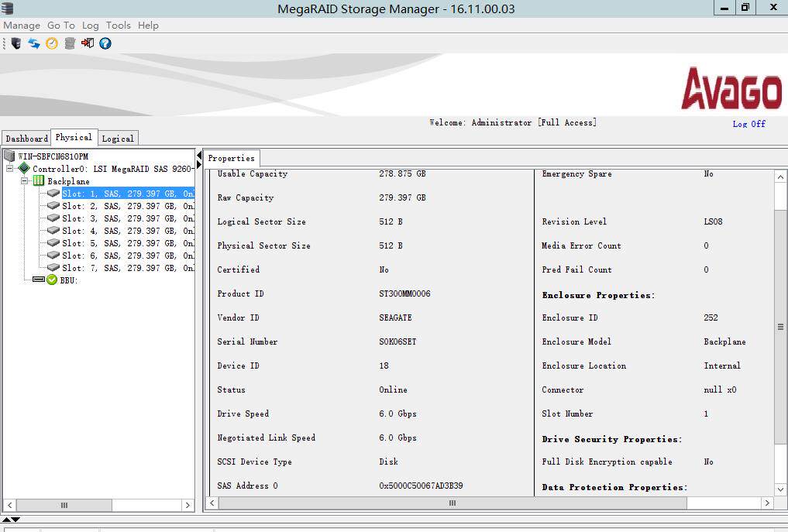Image resolution: width=788 pixels, height=532 pixels.
Task: Click the orange clock toolbar icon
Action: pyautogui.click(x=52, y=43)
